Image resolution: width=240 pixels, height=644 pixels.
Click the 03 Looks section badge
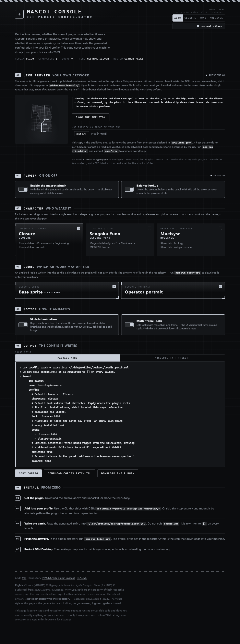click(x=18, y=267)
